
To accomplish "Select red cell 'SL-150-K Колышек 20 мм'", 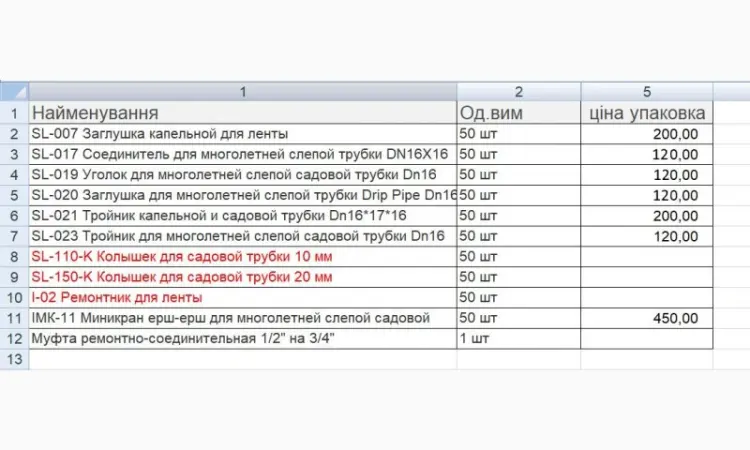I will (243, 277).
